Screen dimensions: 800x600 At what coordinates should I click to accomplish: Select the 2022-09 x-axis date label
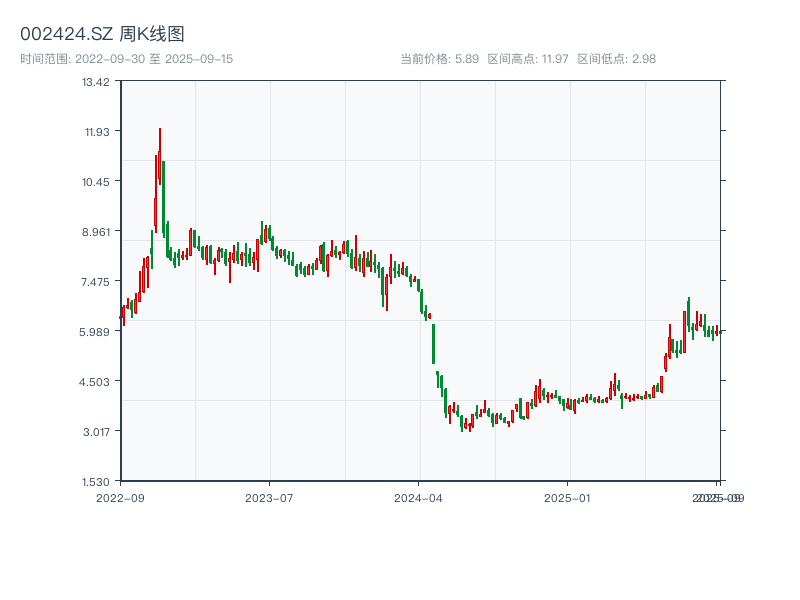[x=120, y=497]
